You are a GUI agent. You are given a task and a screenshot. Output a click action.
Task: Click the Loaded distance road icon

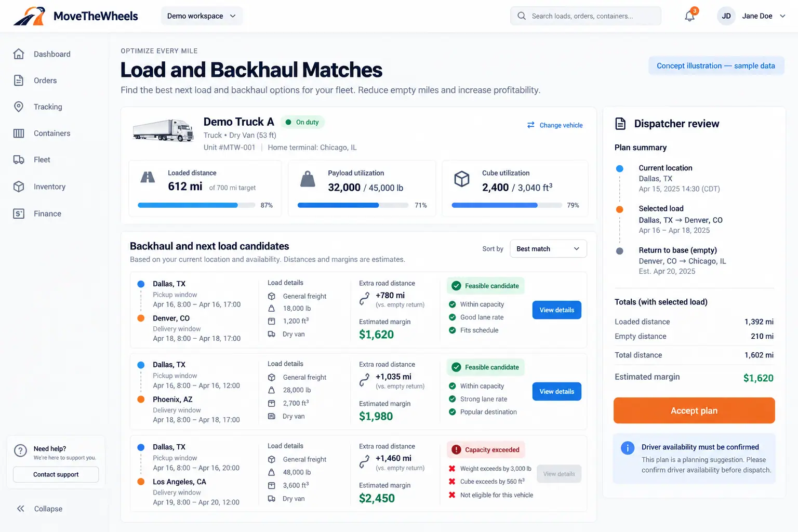tap(148, 178)
